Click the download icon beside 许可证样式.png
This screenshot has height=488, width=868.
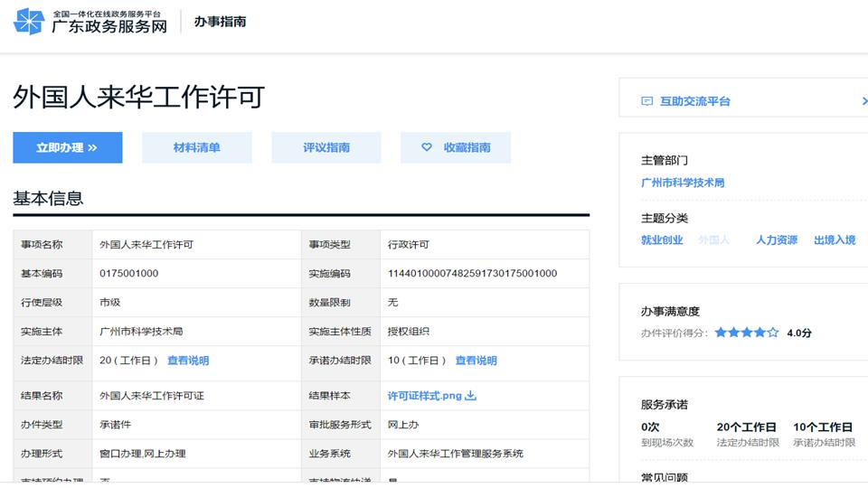(x=471, y=396)
